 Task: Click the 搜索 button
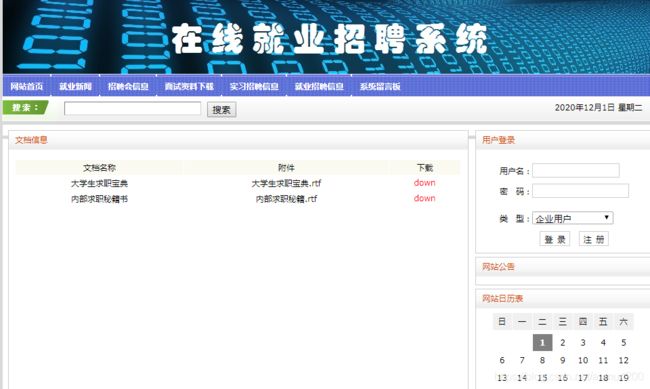click(x=221, y=109)
